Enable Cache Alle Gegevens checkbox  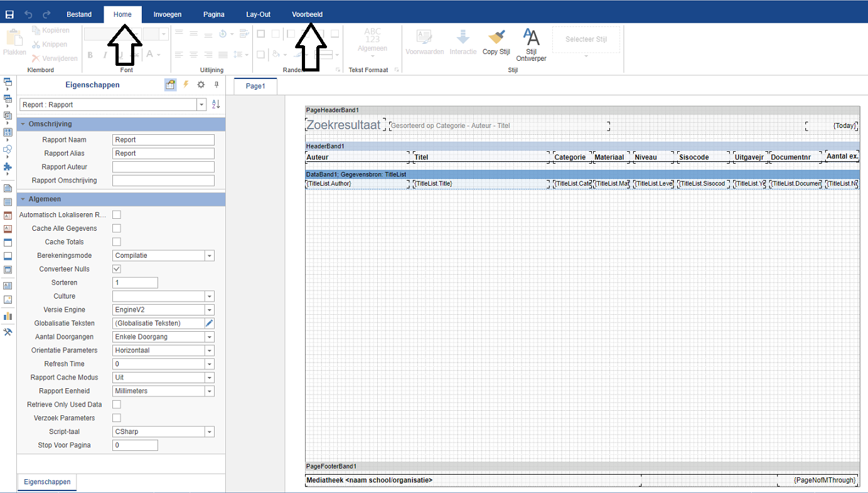117,228
